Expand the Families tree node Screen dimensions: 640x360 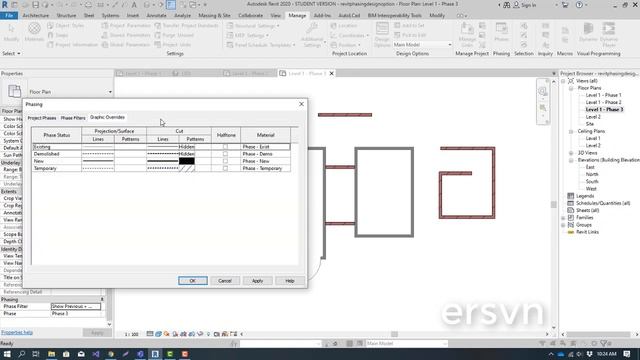coord(563,218)
